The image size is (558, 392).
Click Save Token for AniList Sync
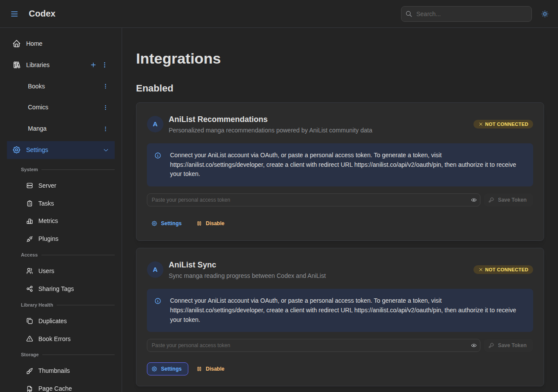click(508, 345)
